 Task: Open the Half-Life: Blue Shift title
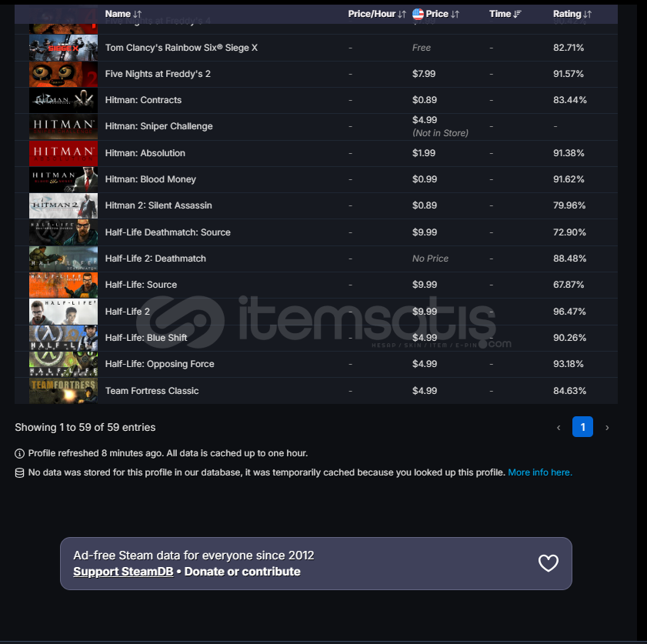click(146, 338)
